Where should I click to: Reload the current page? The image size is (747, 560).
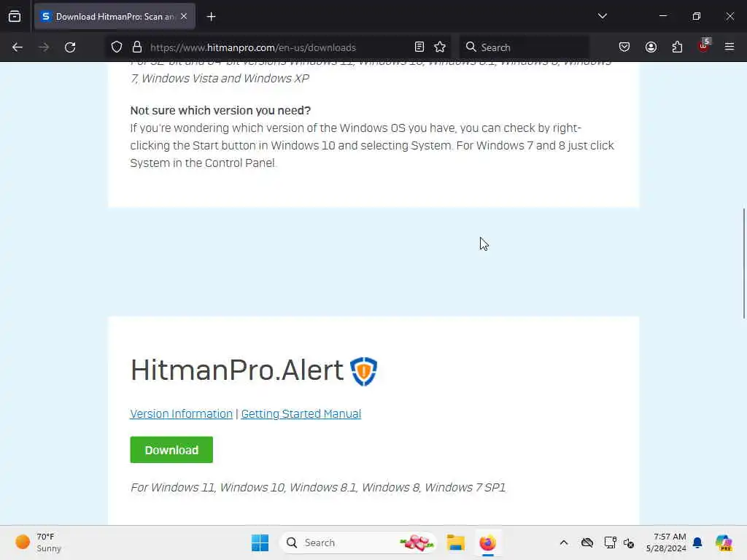tap(70, 47)
